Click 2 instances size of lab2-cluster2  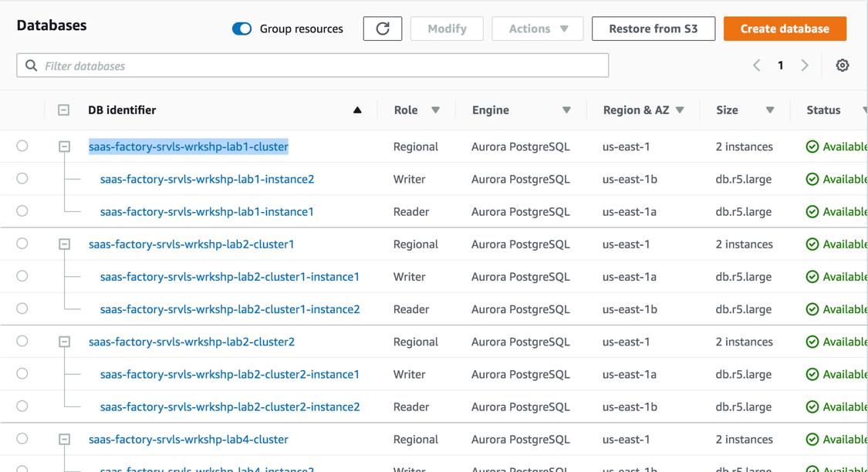pyautogui.click(x=744, y=342)
